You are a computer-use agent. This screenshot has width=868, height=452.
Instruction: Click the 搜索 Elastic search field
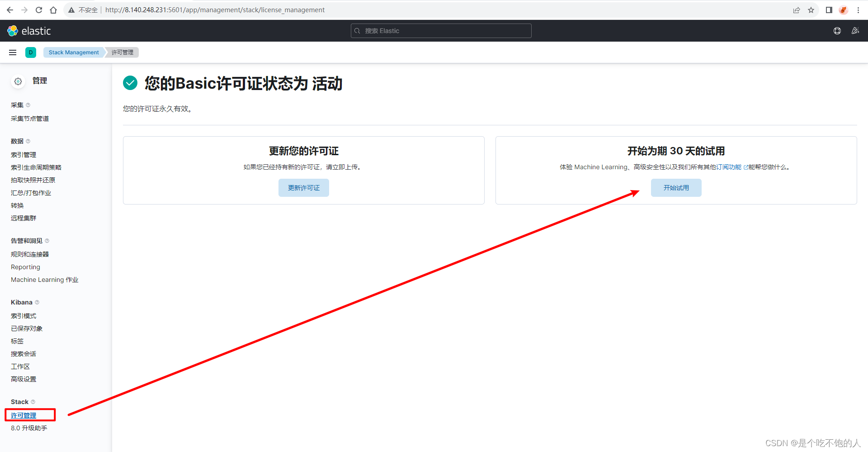click(441, 31)
